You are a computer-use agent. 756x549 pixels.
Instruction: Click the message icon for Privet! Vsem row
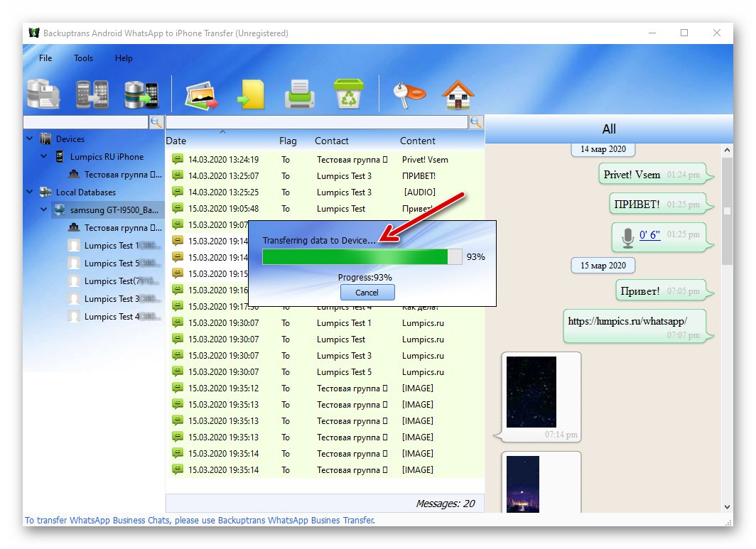[x=178, y=159]
